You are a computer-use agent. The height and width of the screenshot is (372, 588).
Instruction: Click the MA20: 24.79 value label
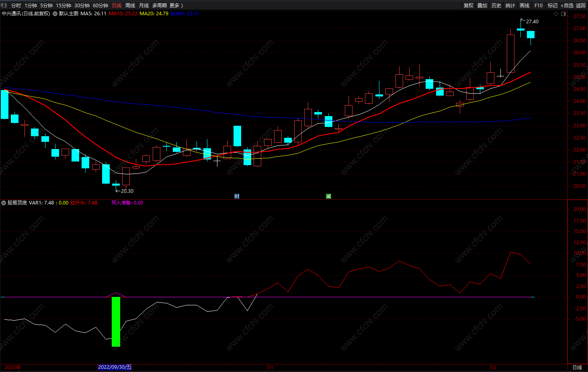[154, 14]
